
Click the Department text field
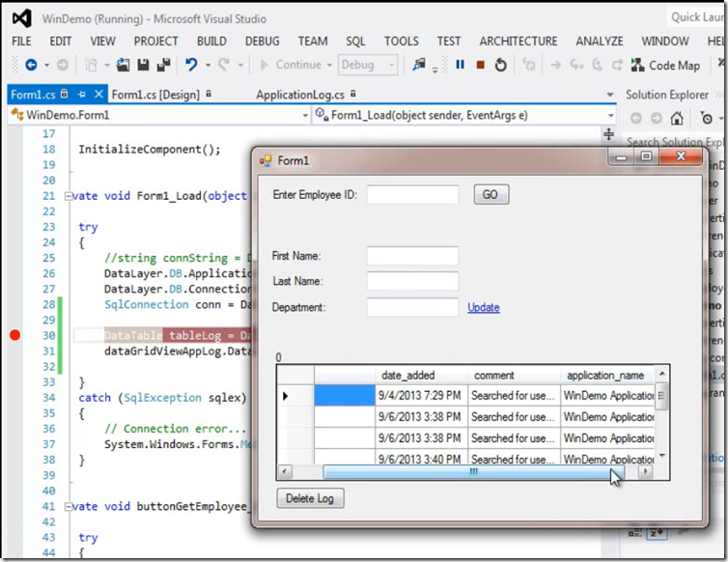(x=412, y=307)
